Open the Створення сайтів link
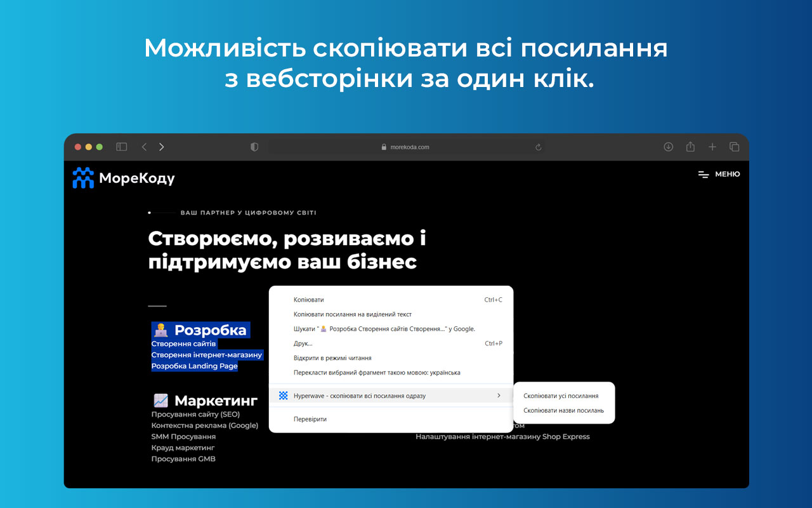Viewport: 812px width, 508px height. click(x=184, y=344)
